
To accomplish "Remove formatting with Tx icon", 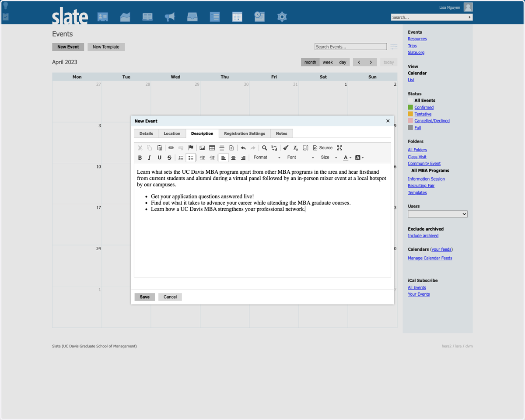I will 296,148.
